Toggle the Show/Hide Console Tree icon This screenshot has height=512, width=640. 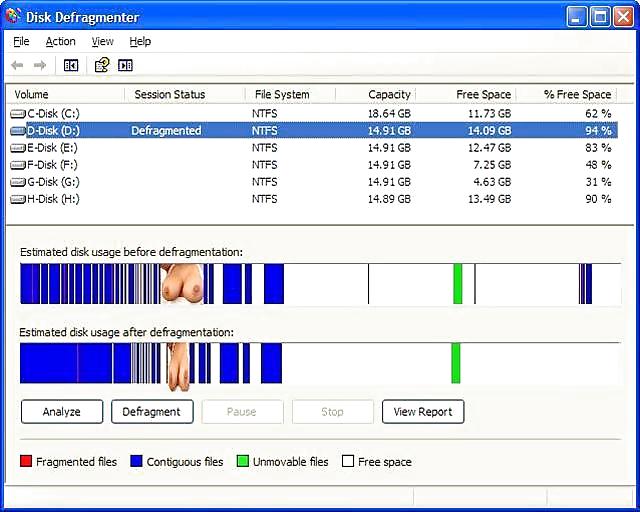(71, 65)
